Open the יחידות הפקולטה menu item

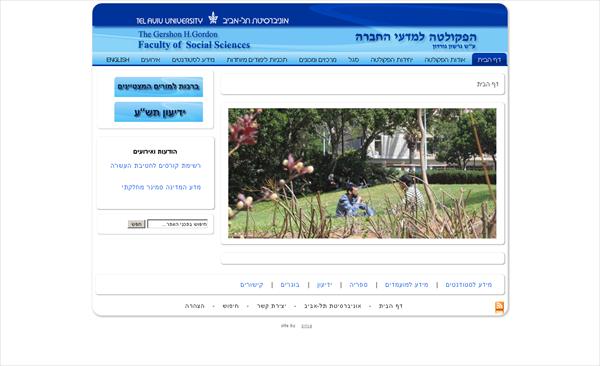(x=391, y=60)
